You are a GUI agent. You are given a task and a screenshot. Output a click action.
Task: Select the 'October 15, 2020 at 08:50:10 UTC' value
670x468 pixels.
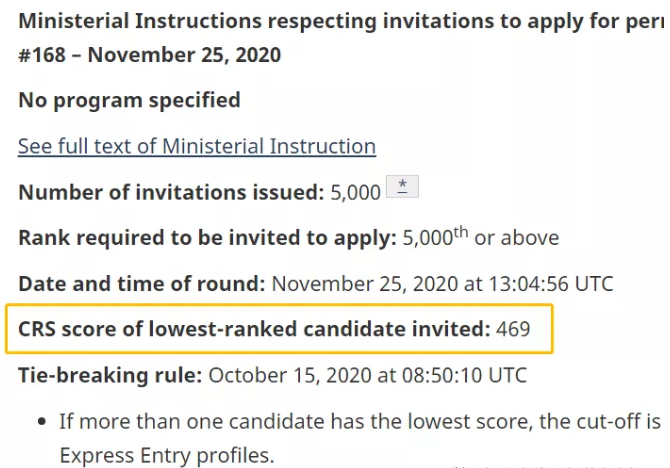pos(367,375)
